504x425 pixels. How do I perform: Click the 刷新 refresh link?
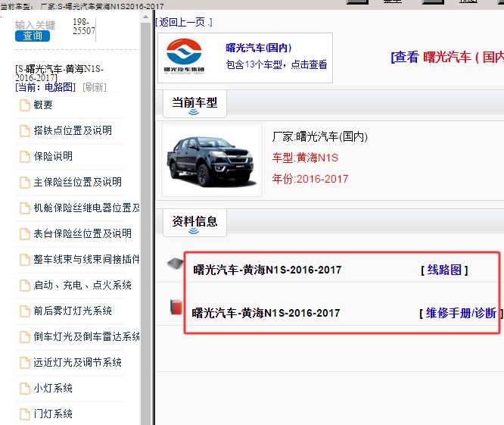point(95,87)
